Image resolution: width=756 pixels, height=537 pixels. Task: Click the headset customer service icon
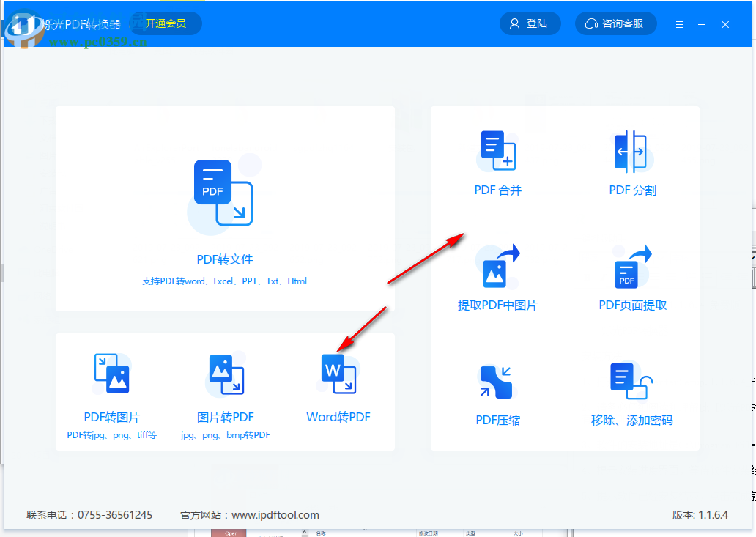click(x=591, y=23)
